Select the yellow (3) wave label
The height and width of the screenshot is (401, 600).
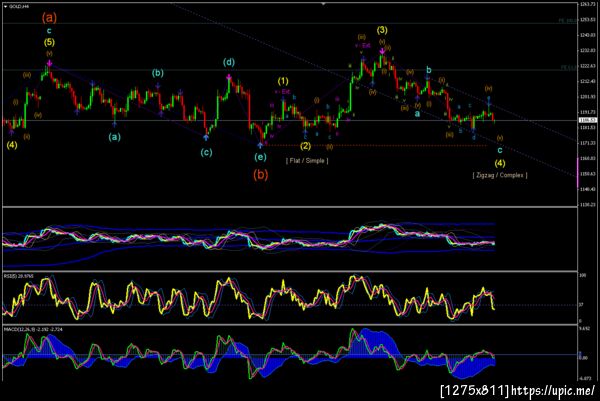[x=382, y=30]
